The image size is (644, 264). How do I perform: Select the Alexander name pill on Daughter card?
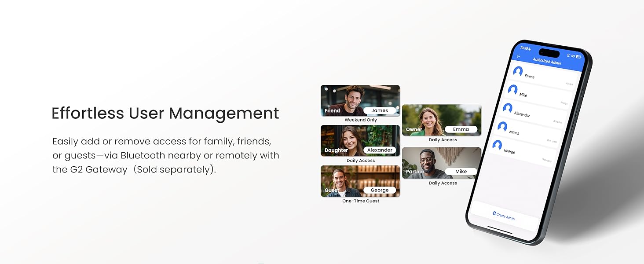click(x=380, y=150)
